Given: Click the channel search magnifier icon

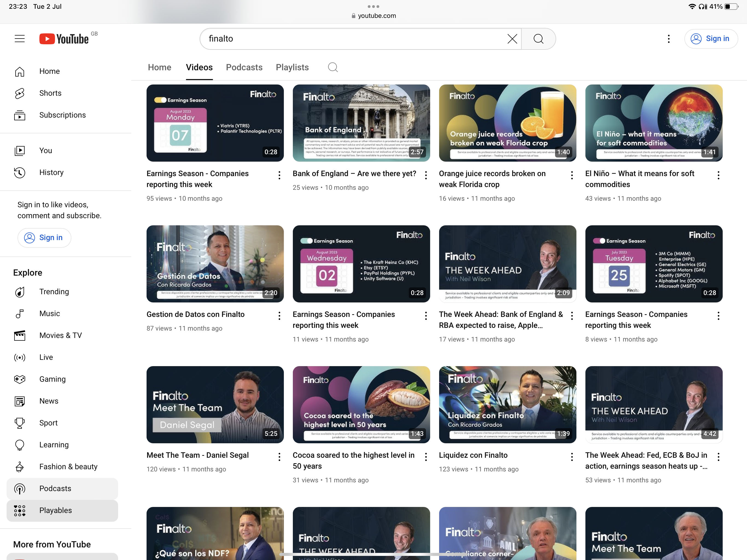Looking at the screenshot, I should point(333,68).
